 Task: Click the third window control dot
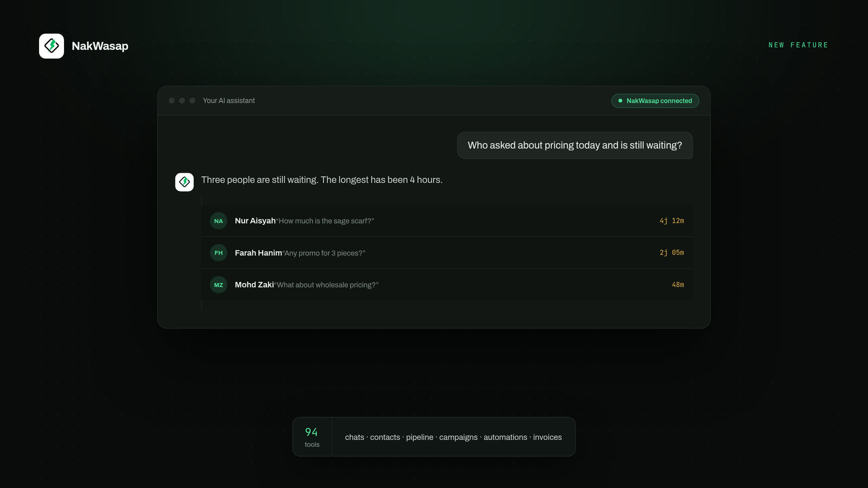192,101
